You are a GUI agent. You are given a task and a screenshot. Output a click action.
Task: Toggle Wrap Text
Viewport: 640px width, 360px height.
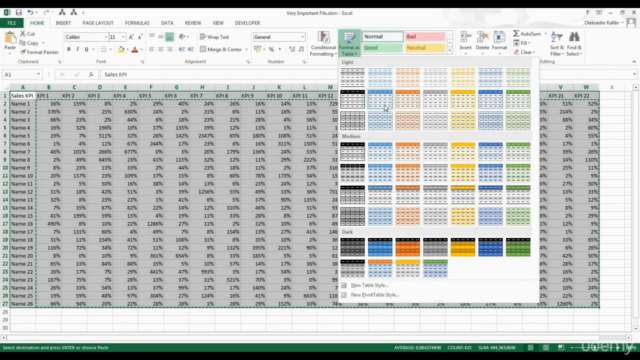214,37
